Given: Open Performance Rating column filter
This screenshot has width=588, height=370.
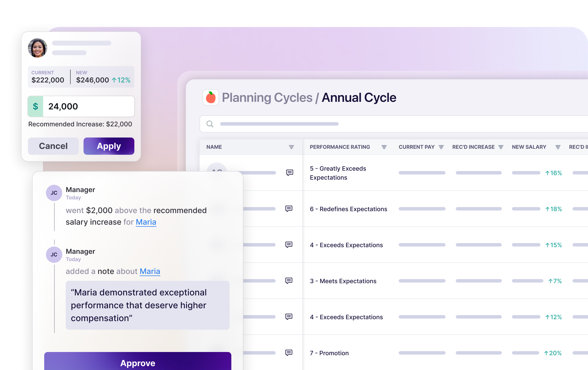Looking at the screenshot, I should 384,147.
